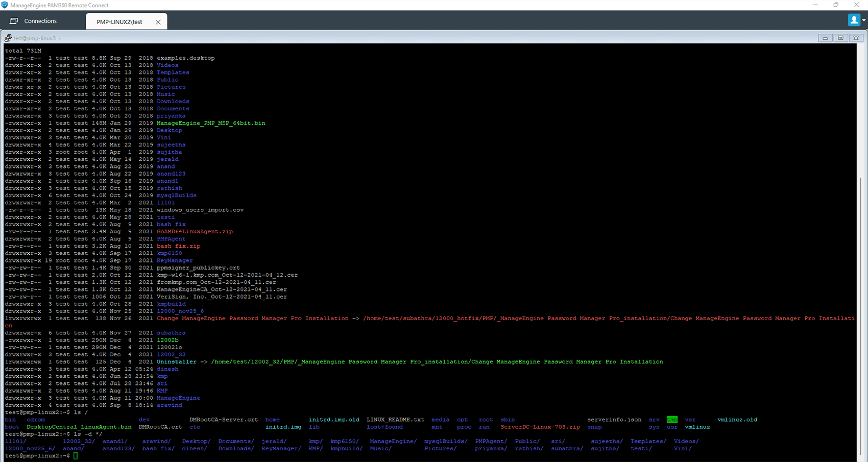Click the green cursor at the shell prompt
This screenshot has width=868, height=462.
(76, 456)
